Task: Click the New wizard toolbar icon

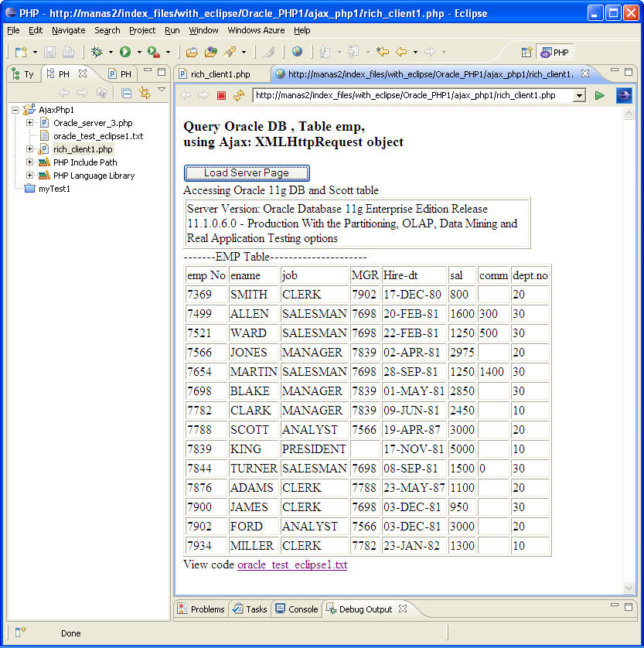Action: coord(21,52)
